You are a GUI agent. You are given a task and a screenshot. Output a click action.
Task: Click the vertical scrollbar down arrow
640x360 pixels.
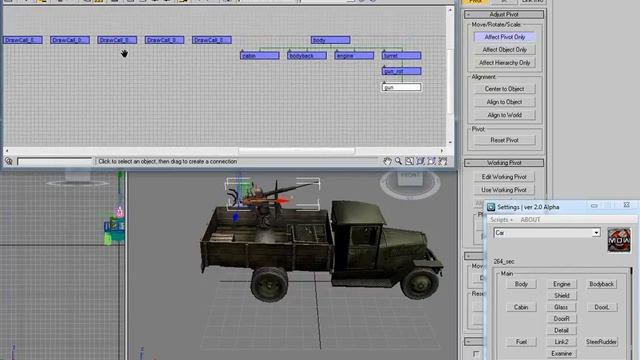pos(450,142)
